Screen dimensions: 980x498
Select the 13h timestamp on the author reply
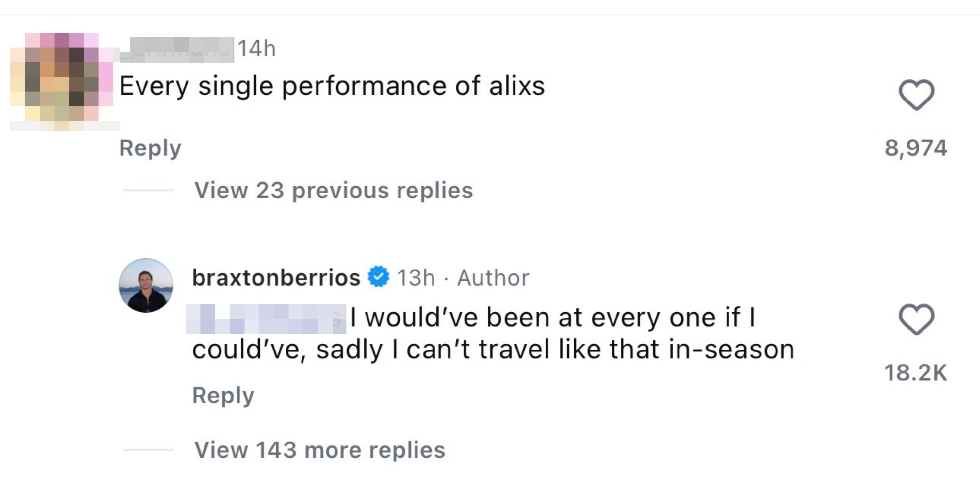click(x=415, y=277)
